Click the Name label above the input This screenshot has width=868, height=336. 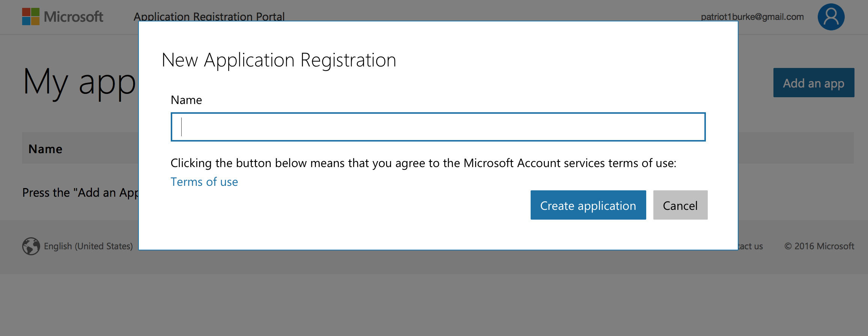point(186,100)
